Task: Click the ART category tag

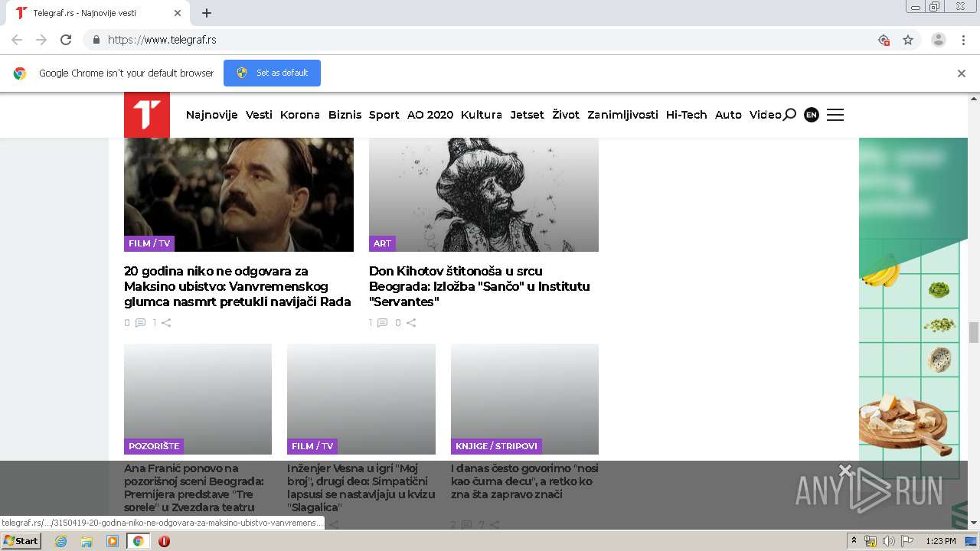Action: pos(382,243)
